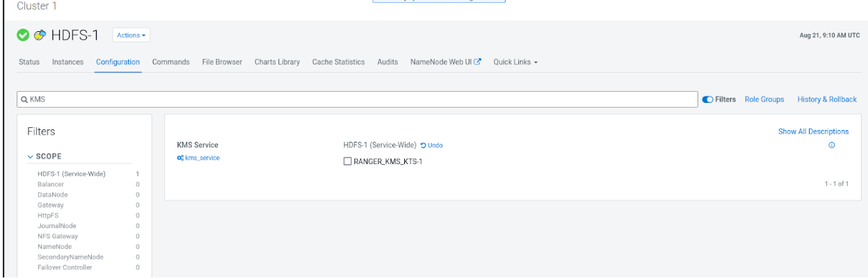Click the undo arrow icon beside HDFS-1 (Service-Wide)
The height and width of the screenshot is (278, 868).
424,145
